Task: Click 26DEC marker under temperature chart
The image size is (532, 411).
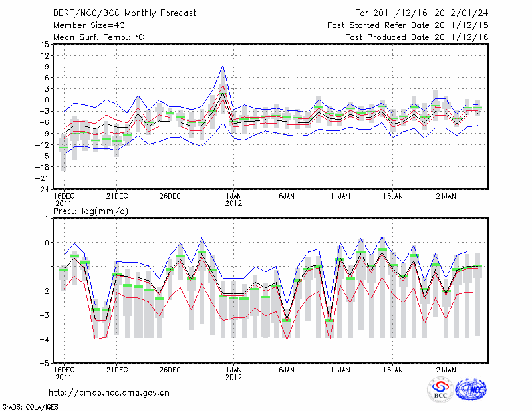Action: (x=170, y=196)
